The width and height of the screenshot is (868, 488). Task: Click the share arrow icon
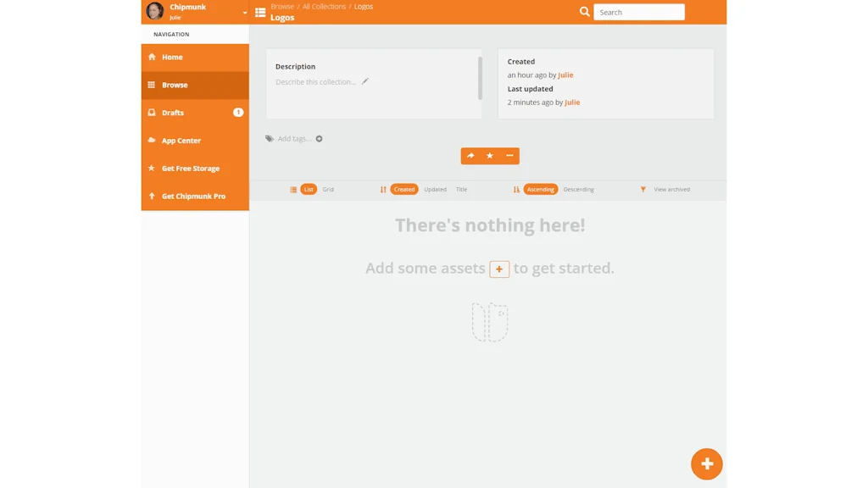click(470, 156)
